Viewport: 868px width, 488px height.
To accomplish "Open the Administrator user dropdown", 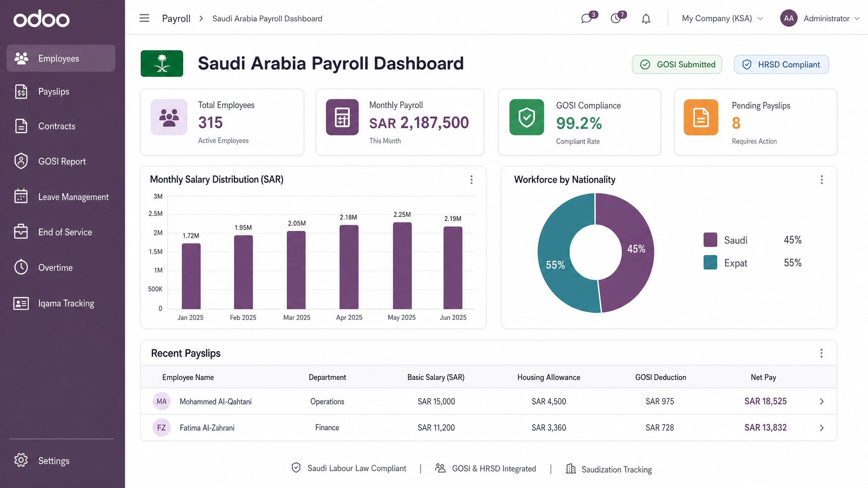I will point(831,18).
